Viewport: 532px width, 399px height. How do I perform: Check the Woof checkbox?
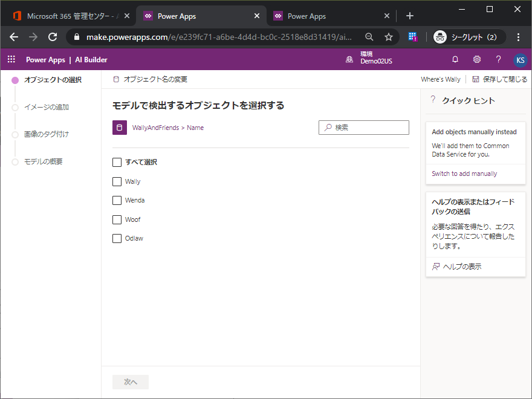click(x=117, y=219)
